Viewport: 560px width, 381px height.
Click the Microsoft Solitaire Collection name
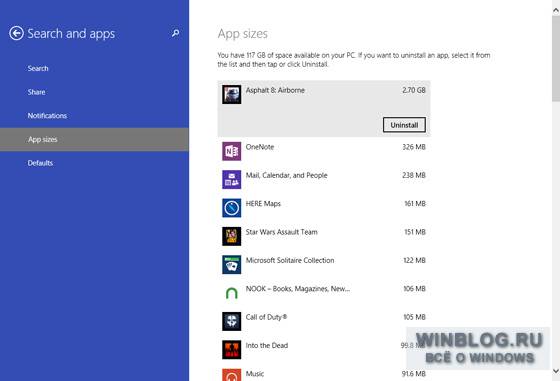click(290, 260)
